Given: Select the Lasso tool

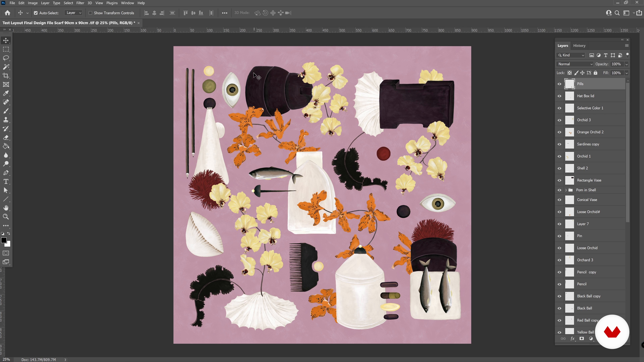Looking at the screenshot, I should coord(6,58).
